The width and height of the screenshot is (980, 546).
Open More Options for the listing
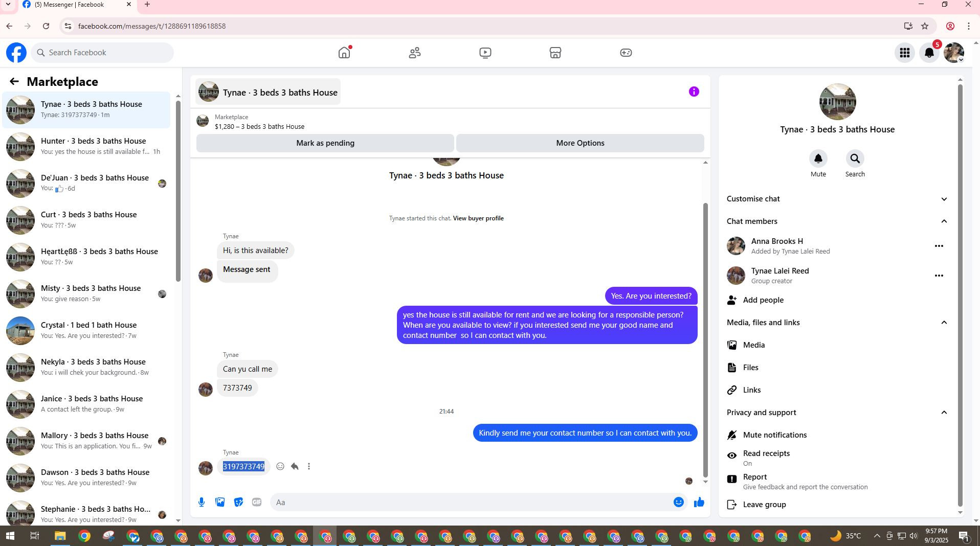coord(580,144)
